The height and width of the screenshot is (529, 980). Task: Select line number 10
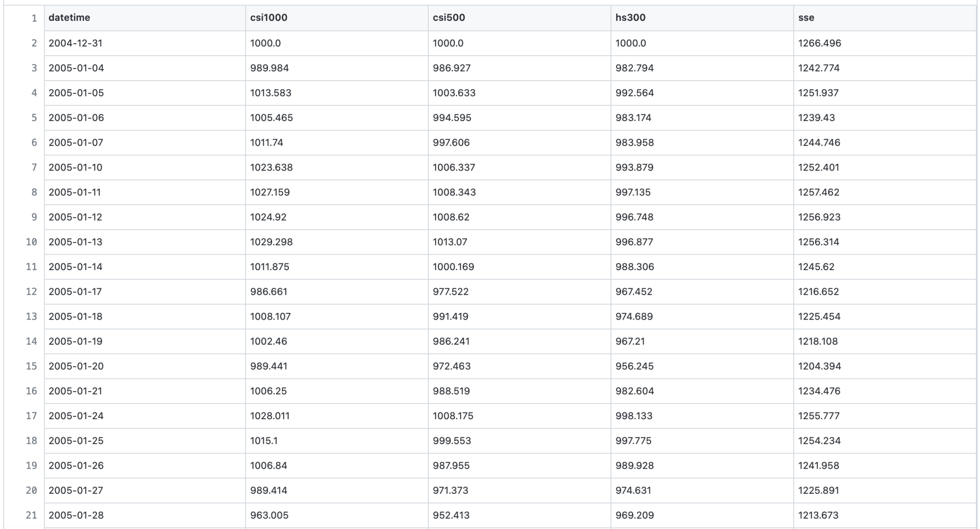coord(32,242)
